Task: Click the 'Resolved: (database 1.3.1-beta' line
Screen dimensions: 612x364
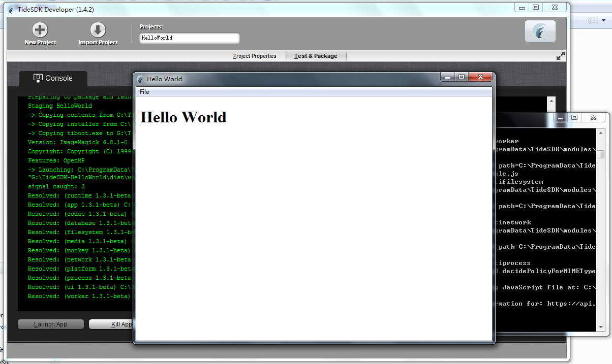Action: [x=80, y=223]
